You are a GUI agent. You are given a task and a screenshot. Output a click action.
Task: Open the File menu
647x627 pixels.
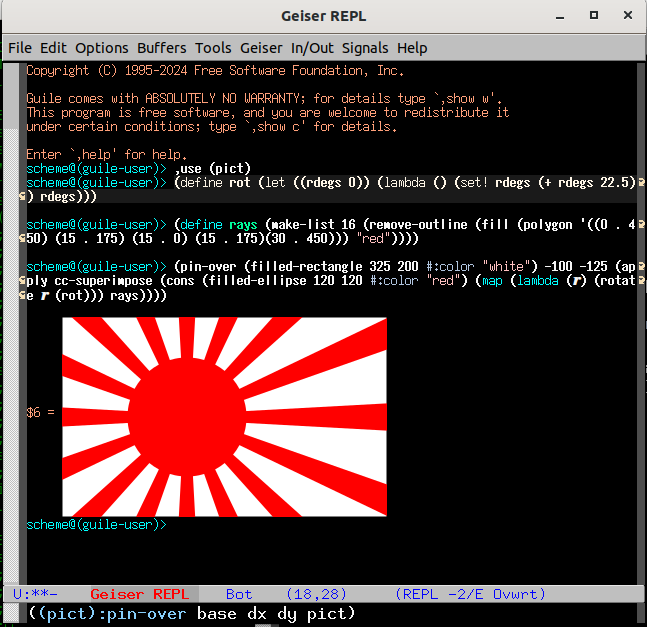pos(20,48)
